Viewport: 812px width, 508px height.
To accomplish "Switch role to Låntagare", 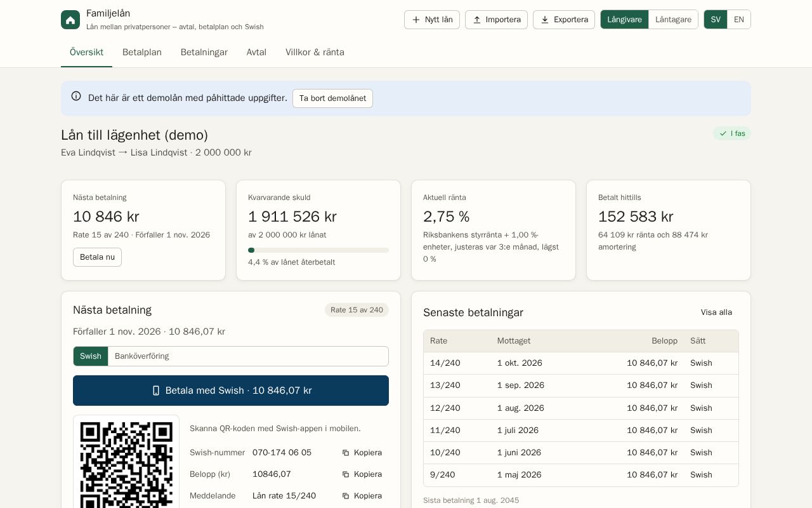I will click(673, 20).
